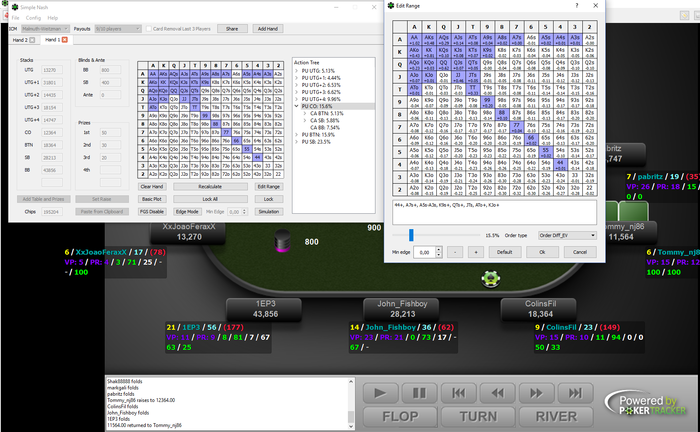Click the Simulation button
This screenshot has height=432, width=700.
coord(269,212)
